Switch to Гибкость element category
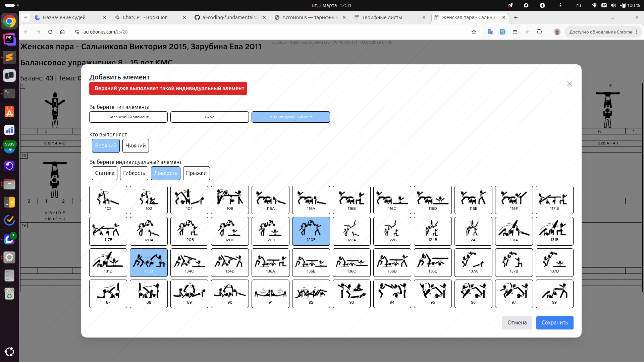Screen dimensions: 644x362 [x=134, y=173]
